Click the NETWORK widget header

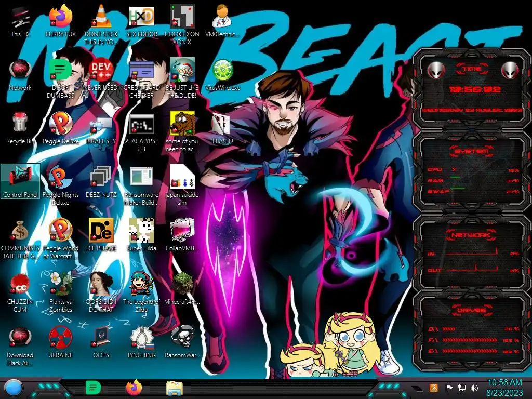471,234
